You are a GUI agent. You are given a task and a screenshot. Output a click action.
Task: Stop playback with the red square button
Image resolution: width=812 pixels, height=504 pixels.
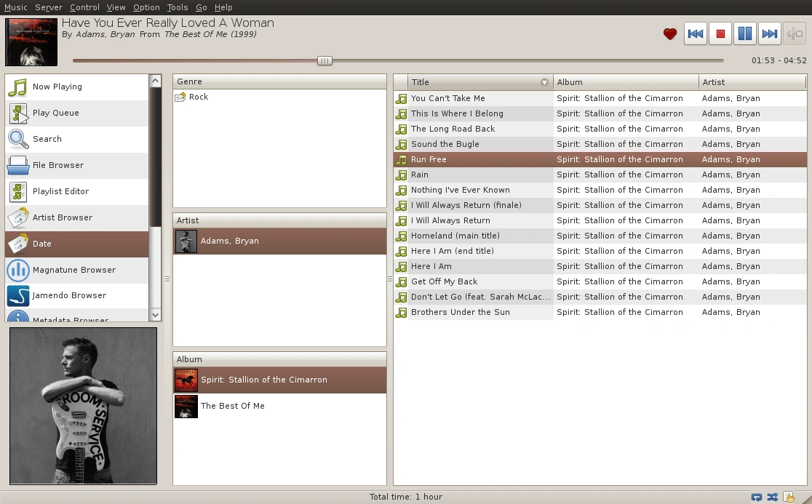[x=720, y=34]
